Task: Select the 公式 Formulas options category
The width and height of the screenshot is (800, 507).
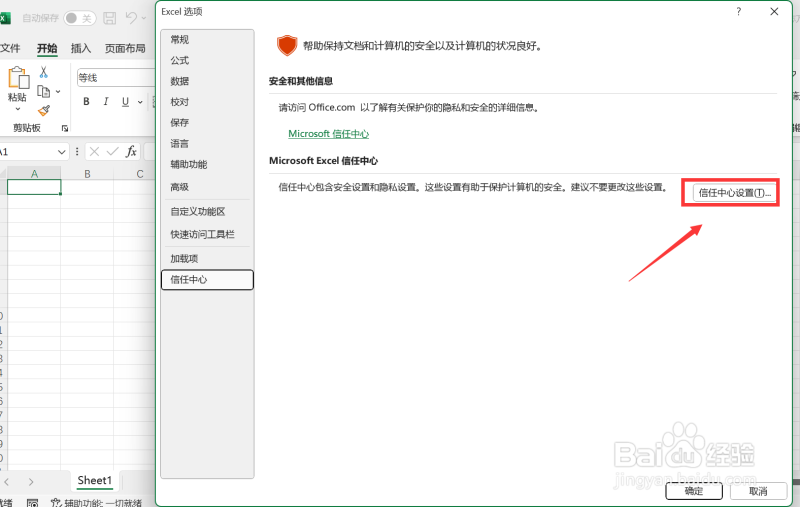Action: click(x=207, y=61)
